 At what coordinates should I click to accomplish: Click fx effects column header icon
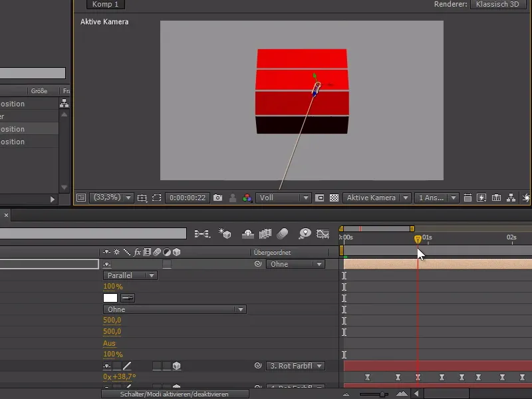(137, 252)
